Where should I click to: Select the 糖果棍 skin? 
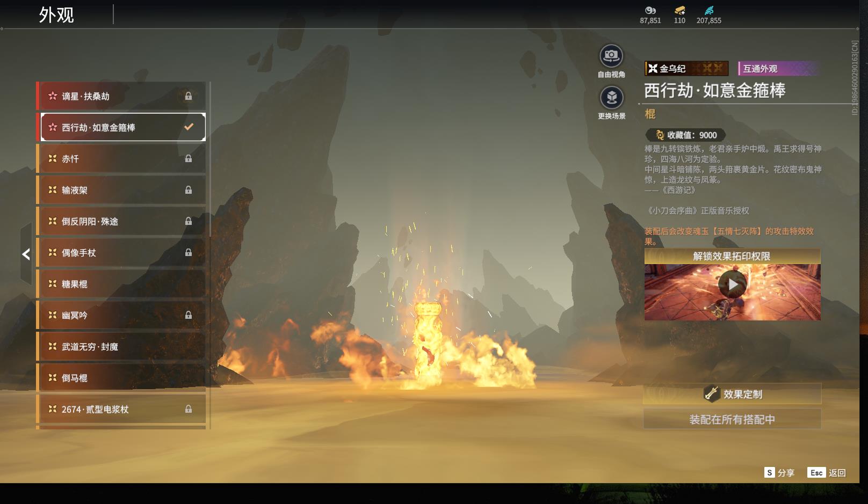click(122, 284)
